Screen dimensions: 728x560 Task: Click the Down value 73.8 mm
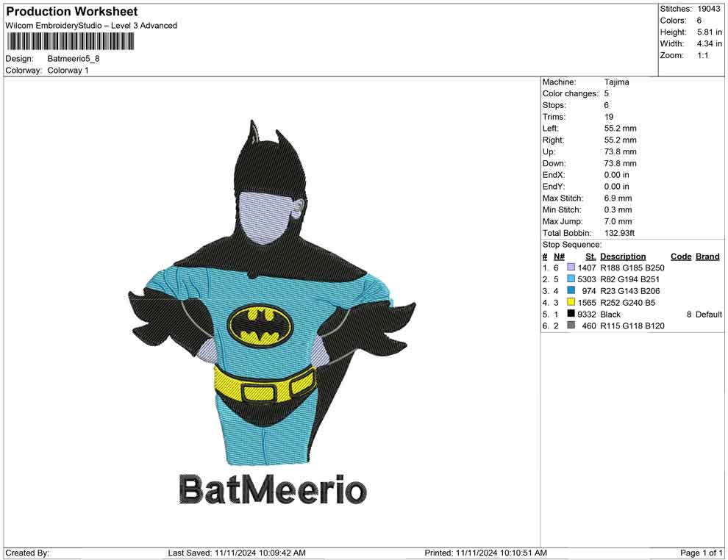[621, 163]
